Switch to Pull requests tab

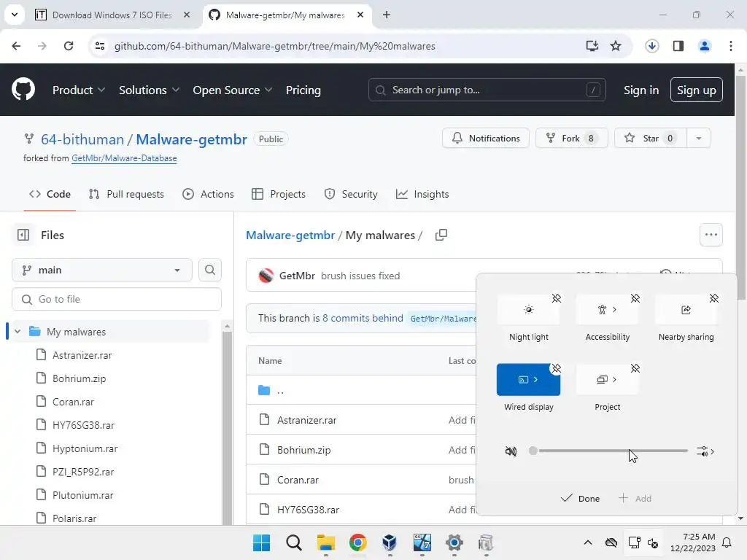point(126,194)
